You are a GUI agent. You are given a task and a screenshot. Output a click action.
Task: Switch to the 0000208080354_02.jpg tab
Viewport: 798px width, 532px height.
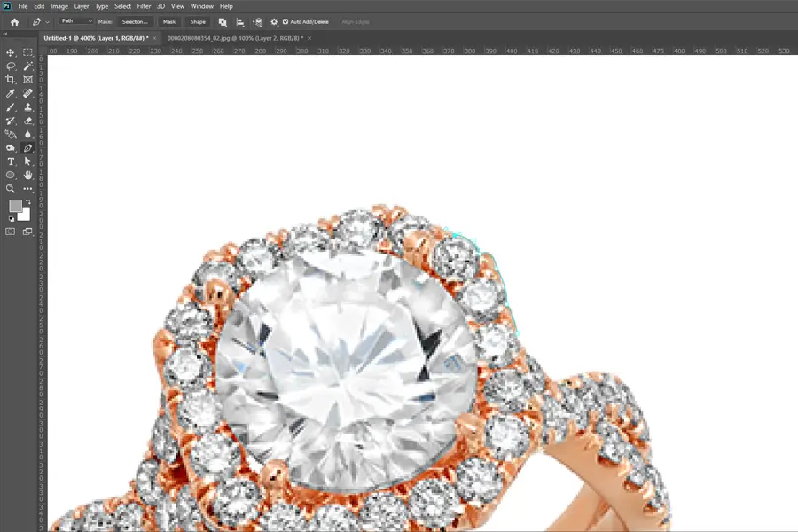[x=235, y=38]
